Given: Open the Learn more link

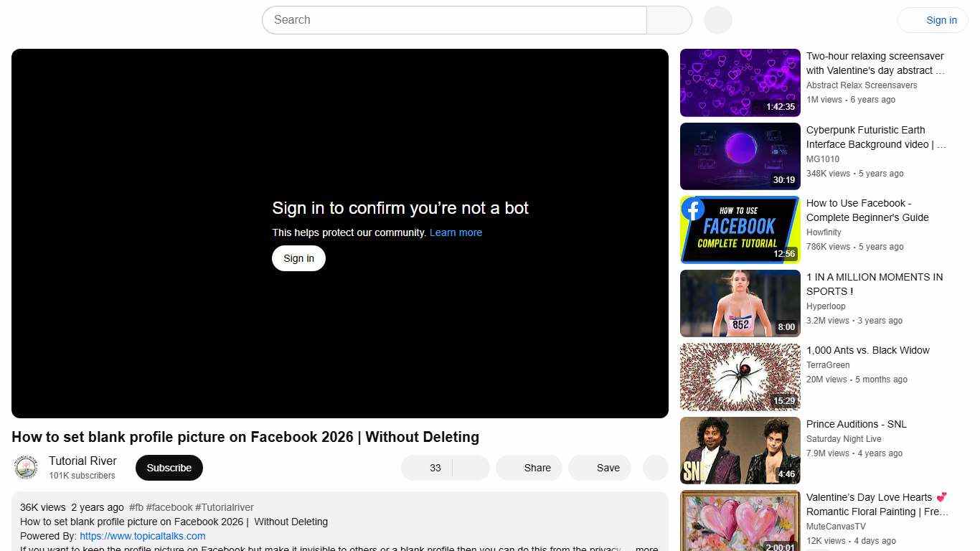Looking at the screenshot, I should 456,232.
